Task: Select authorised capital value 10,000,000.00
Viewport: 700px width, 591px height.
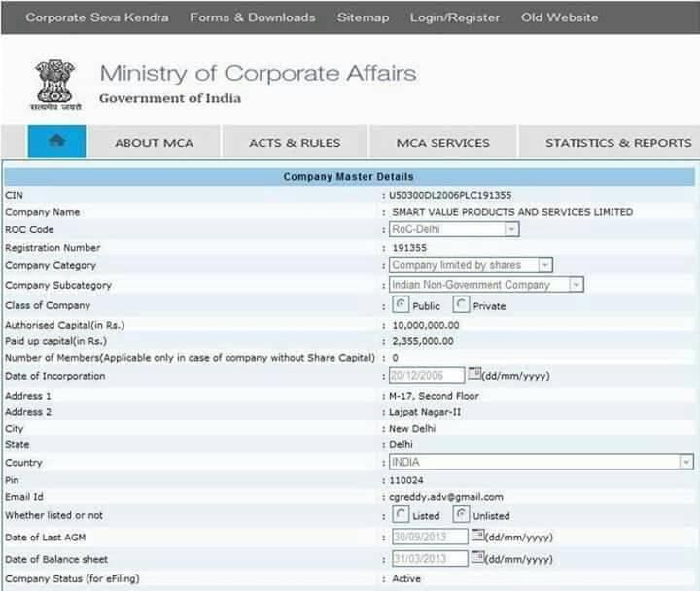Action: click(426, 325)
